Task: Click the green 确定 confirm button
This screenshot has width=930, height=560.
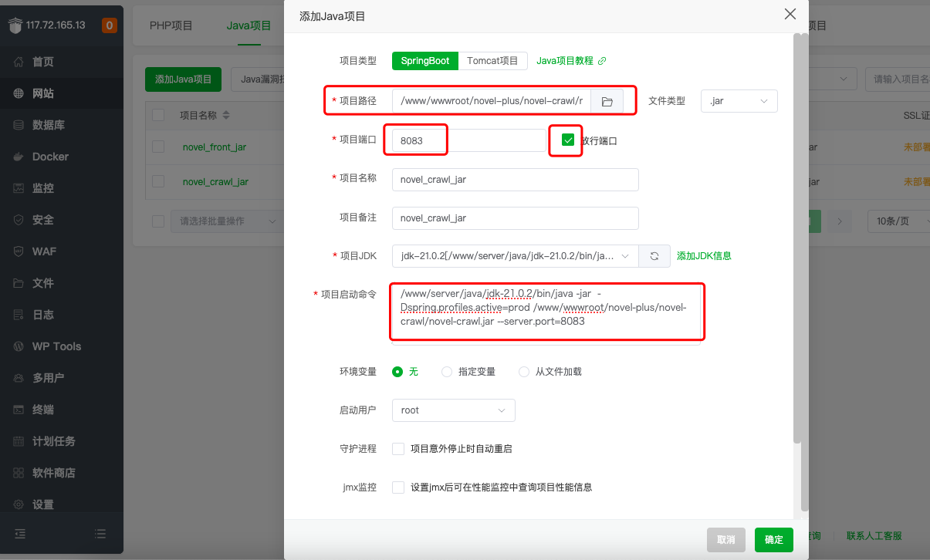Action: point(773,540)
